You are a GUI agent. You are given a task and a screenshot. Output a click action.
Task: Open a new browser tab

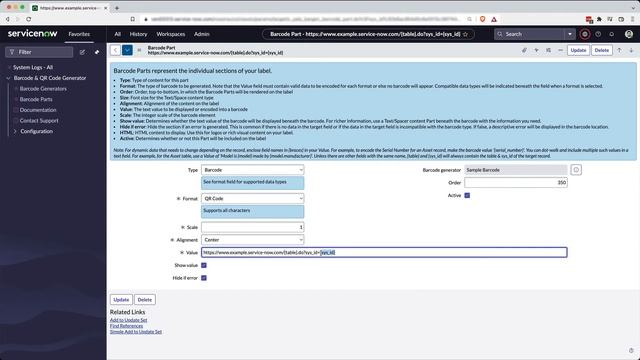(x=117, y=8)
